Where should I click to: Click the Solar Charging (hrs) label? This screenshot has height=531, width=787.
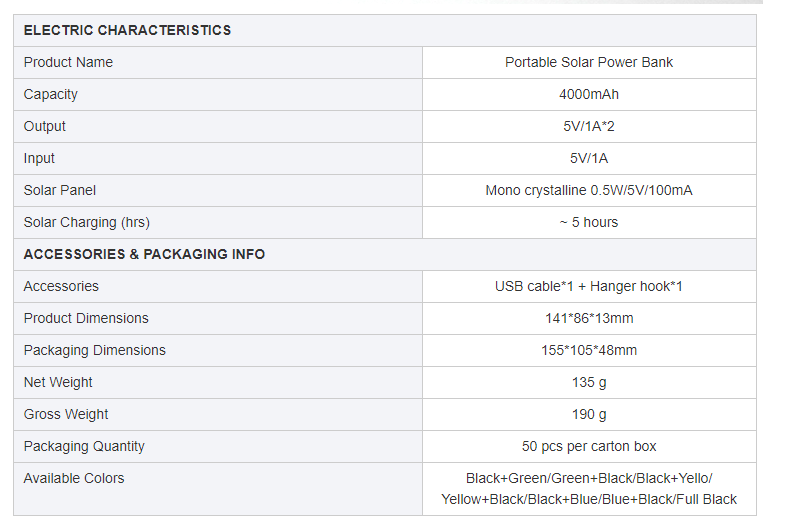tap(87, 222)
